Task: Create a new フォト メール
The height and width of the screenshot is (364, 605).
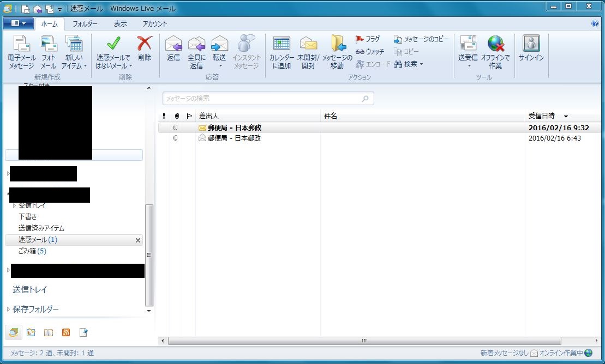Action: click(49, 52)
